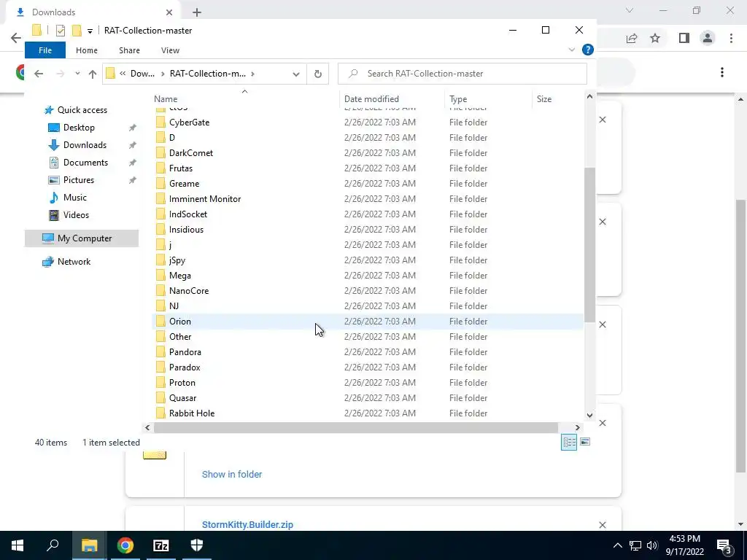Click horizontal scrollbar right arrow
Image resolution: width=747 pixels, height=560 pixels.
tap(578, 427)
